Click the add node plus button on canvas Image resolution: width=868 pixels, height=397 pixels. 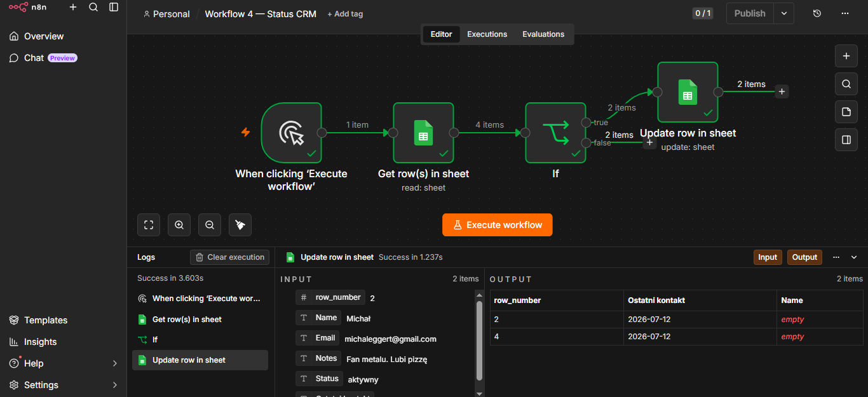846,56
